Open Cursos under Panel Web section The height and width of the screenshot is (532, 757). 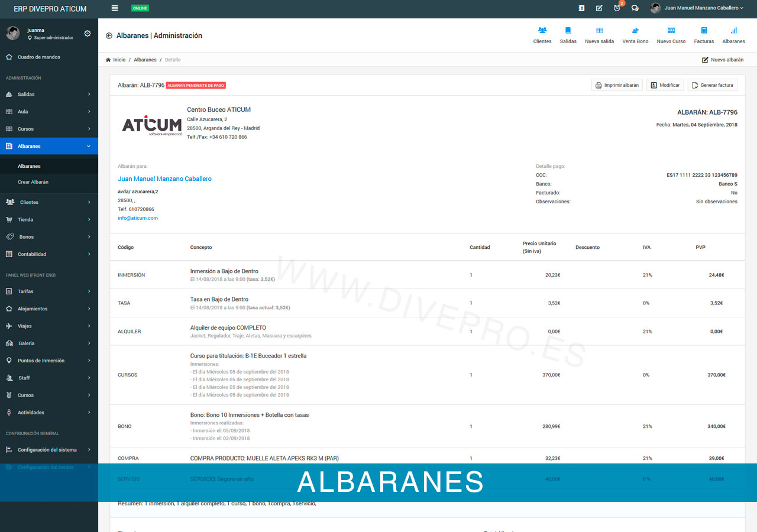point(49,395)
